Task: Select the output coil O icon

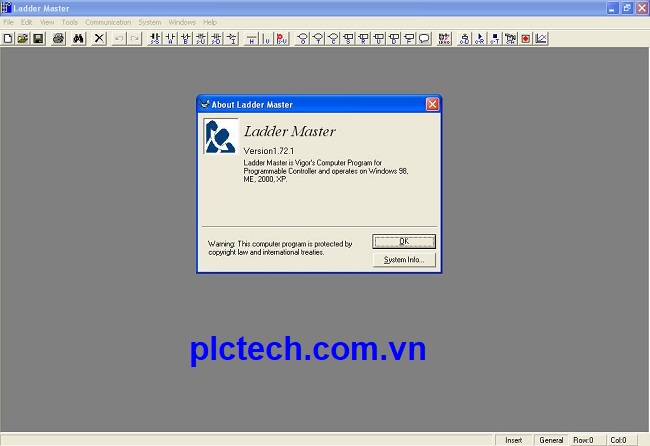Action: tap(303, 39)
